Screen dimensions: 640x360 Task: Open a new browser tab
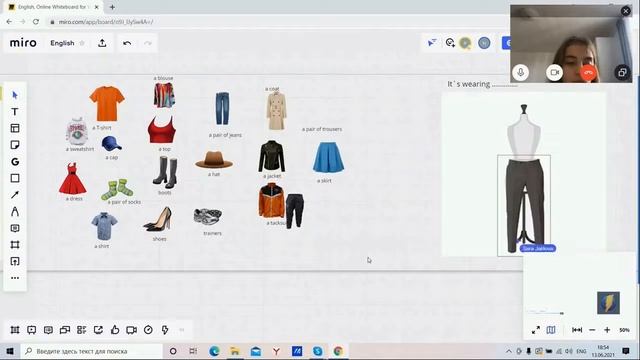coord(112,7)
